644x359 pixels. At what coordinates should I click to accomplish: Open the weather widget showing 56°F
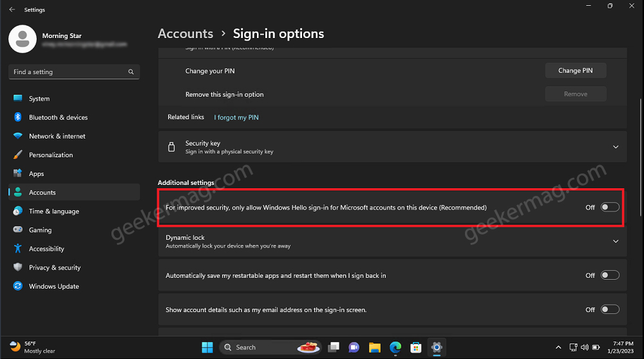pyautogui.click(x=32, y=347)
